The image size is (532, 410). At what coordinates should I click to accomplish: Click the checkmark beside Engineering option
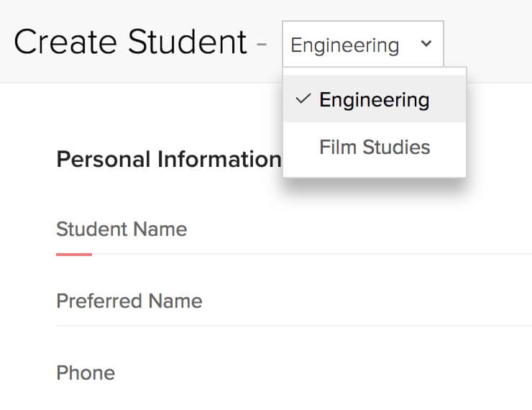(303, 99)
